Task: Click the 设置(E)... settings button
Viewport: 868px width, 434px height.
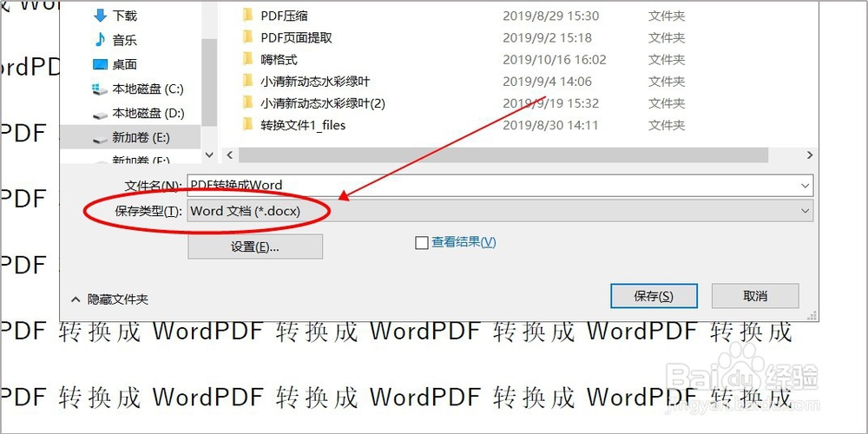Action: [255, 247]
